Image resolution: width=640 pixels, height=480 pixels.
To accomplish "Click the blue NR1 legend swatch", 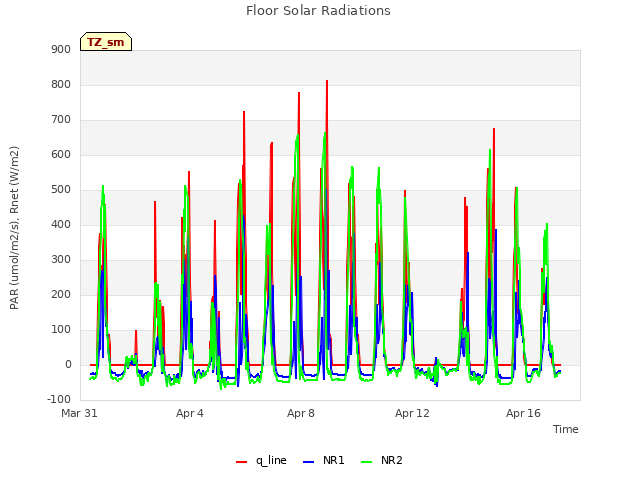I will tap(308, 462).
